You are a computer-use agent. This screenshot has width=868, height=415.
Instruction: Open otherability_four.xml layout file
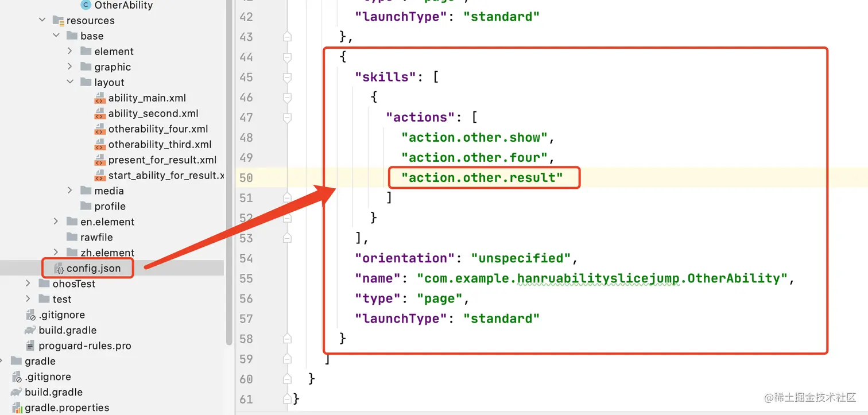pos(158,129)
